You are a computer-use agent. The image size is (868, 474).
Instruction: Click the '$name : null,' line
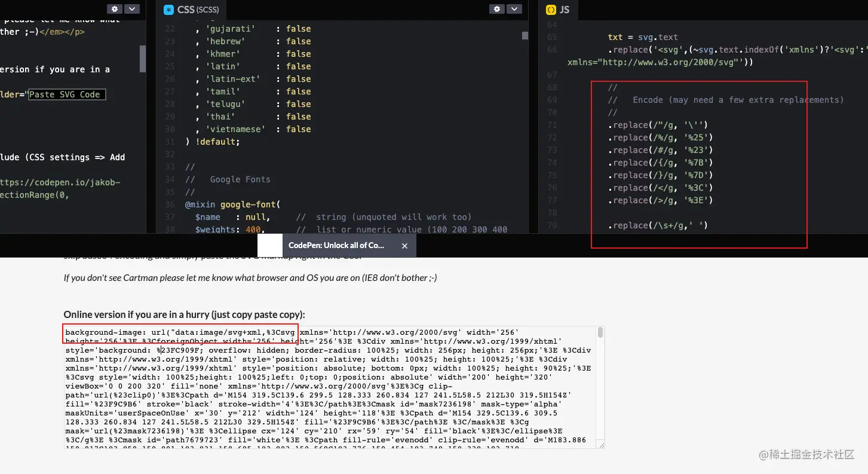click(x=232, y=217)
